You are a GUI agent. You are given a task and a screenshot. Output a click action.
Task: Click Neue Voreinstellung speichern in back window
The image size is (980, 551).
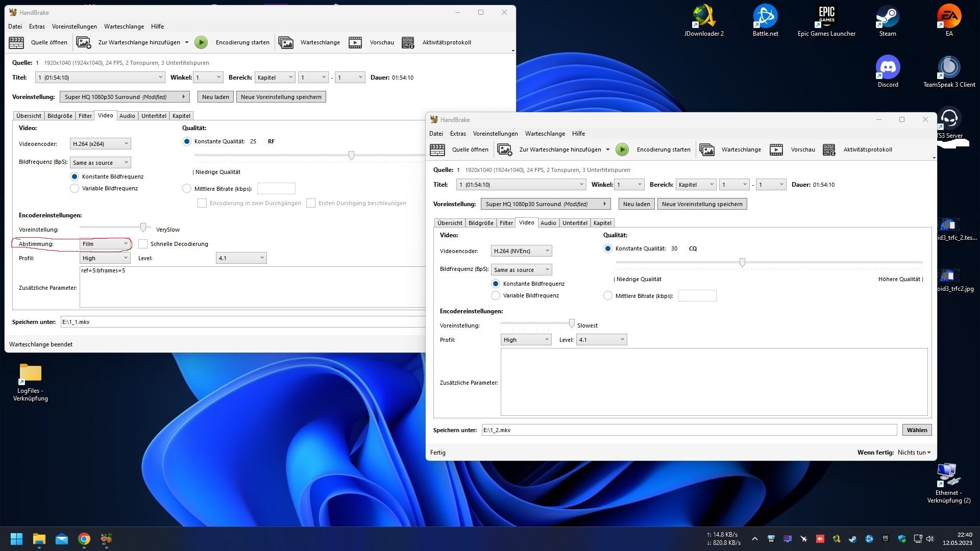point(281,97)
